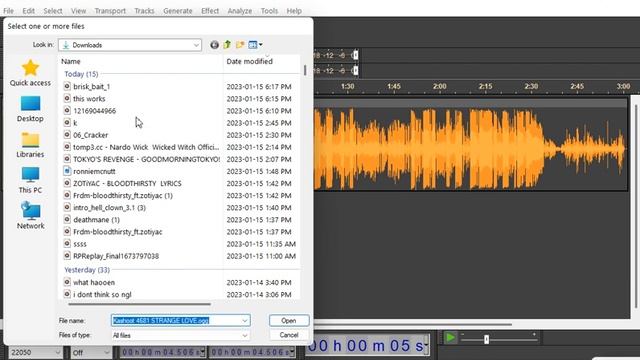This screenshot has width=640, height=360.
Task: Open the Transport menu
Action: [x=110, y=11]
